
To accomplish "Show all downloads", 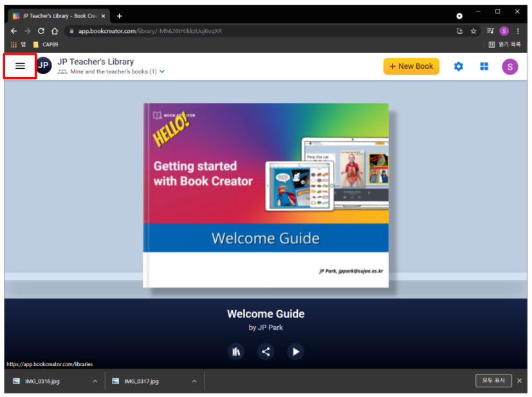I will 493,380.
